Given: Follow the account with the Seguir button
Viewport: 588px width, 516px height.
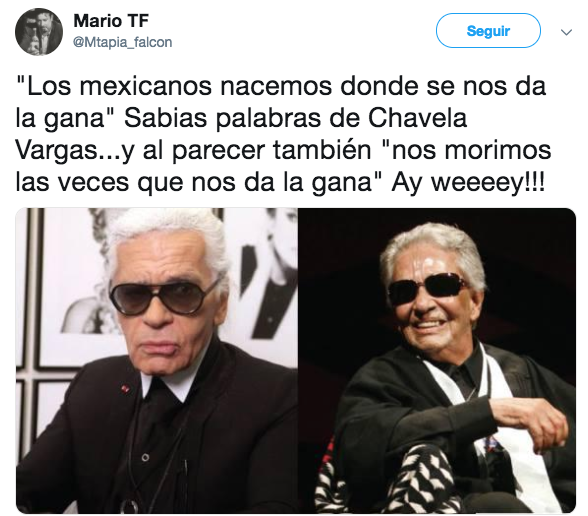Looking at the screenshot, I should tap(488, 31).
